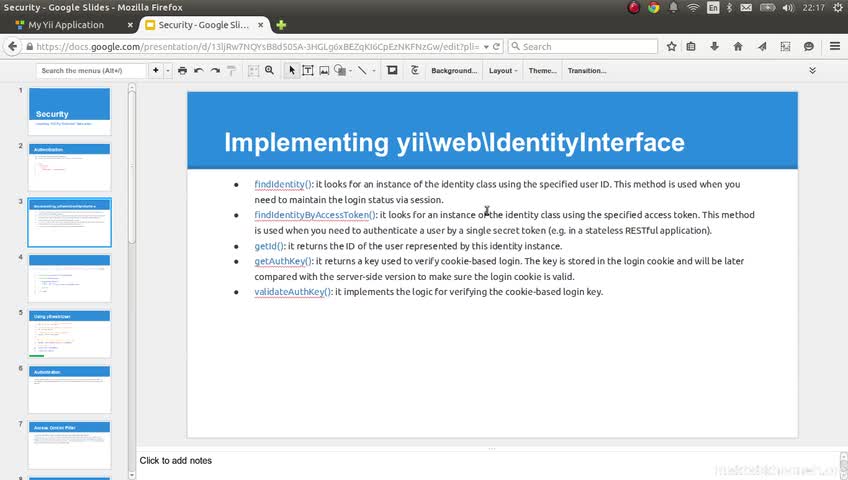This screenshot has height=480, width=848.
Task: Click the paper plane share icon
Action: (762, 46)
